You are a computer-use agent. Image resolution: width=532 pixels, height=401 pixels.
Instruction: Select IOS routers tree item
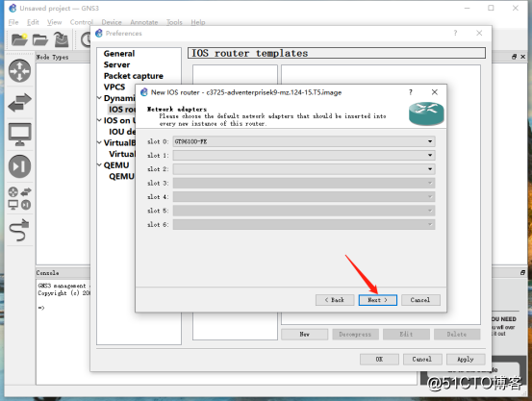coord(122,110)
